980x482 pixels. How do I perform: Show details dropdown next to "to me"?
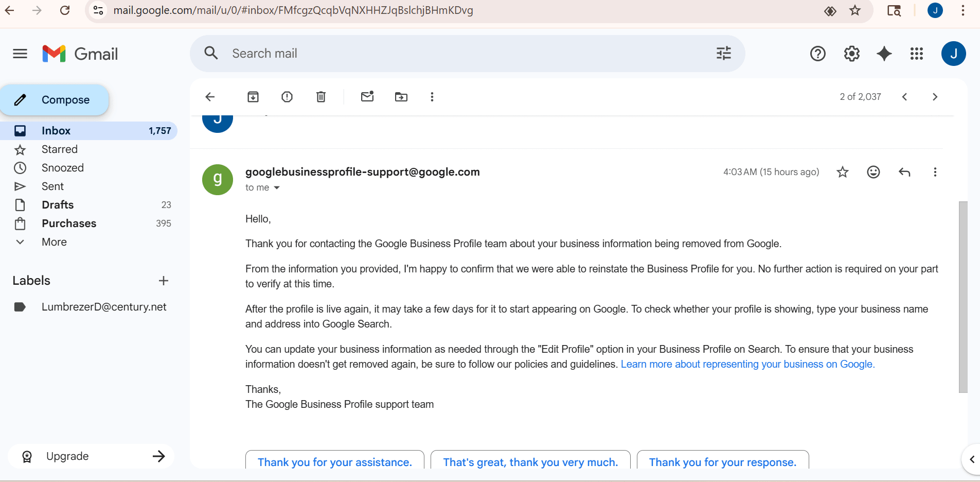click(277, 188)
